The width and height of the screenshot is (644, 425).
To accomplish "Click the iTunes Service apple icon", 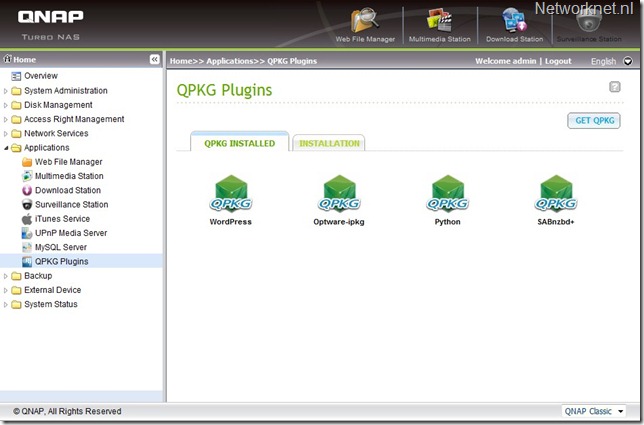I will tap(27, 219).
